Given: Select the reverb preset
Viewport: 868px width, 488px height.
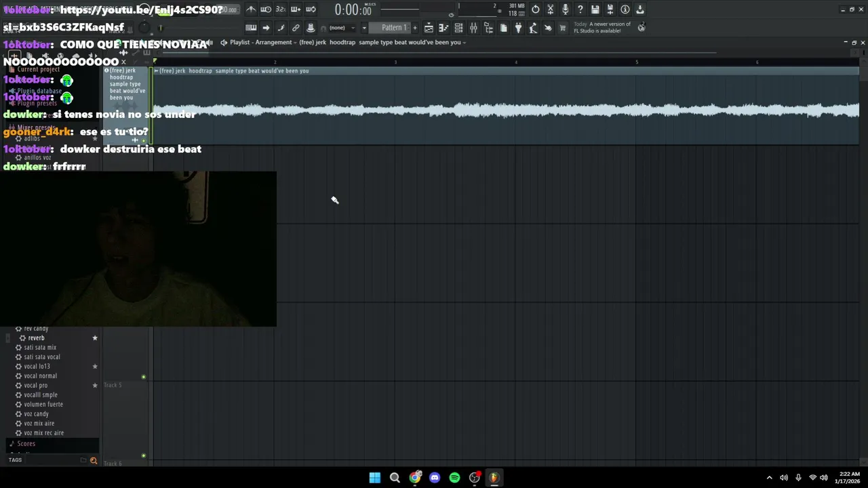Looking at the screenshot, I should point(36,338).
